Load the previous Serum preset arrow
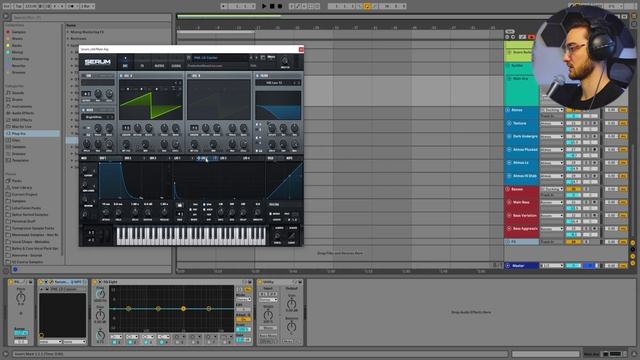 (251, 58)
